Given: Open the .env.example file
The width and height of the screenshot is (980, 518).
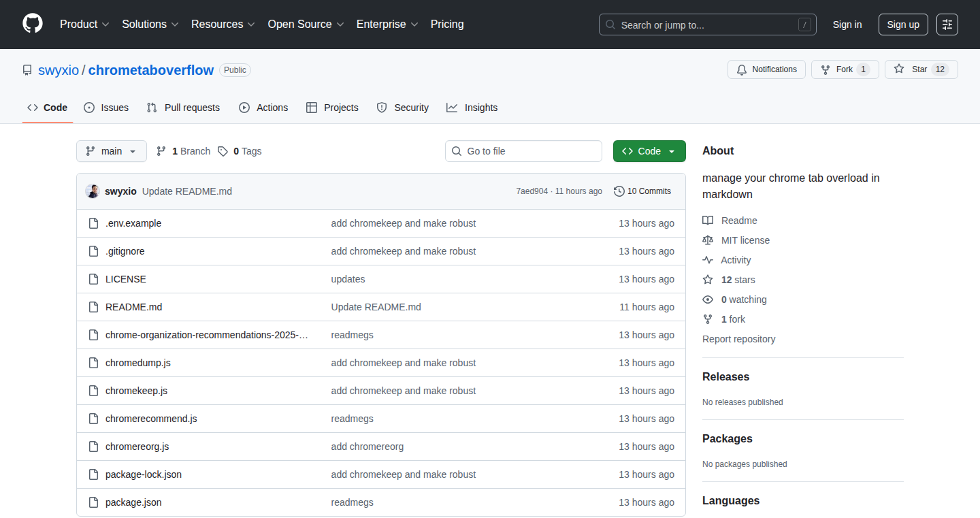Looking at the screenshot, I should (133, 223).
